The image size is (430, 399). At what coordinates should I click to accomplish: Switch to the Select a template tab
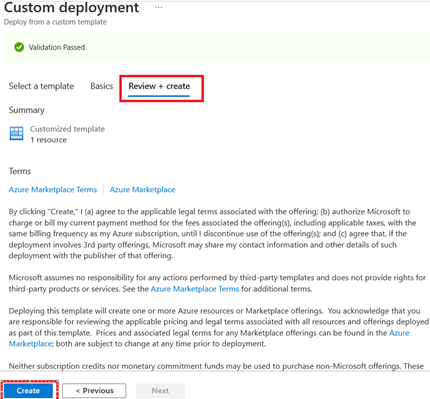tap(41, 86)
